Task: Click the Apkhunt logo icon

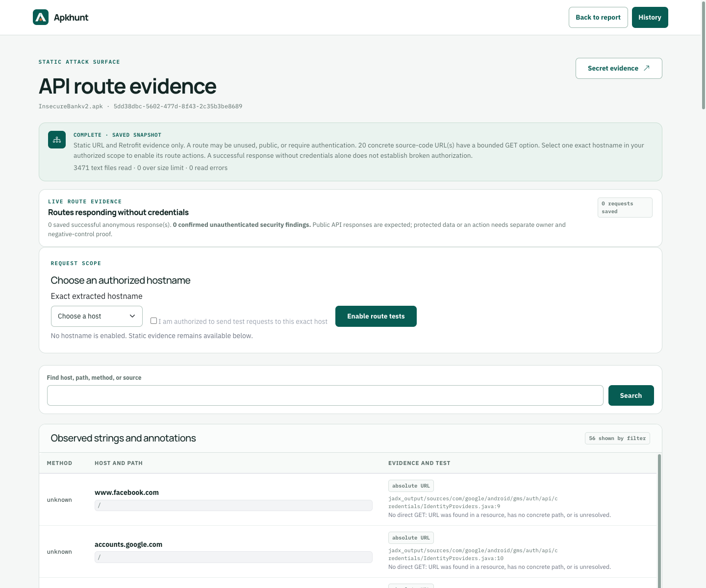Action: click(x=41, y=17)
